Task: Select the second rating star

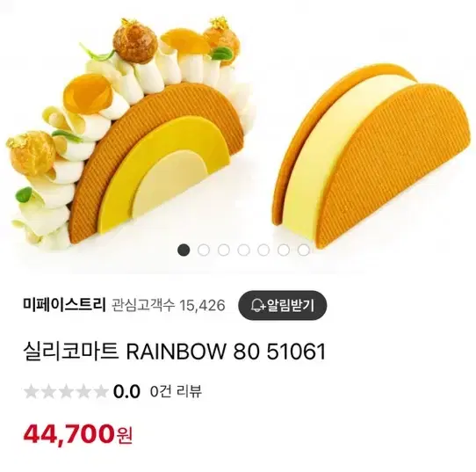Action: point(48,391)
